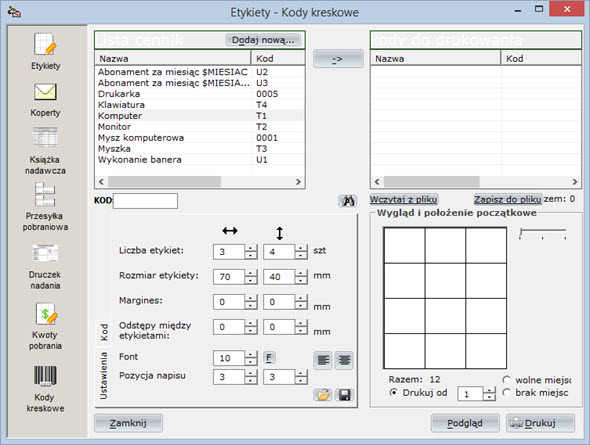Click Rozmiar etykiety width field

pyautogui.click(x=229, y=277)
